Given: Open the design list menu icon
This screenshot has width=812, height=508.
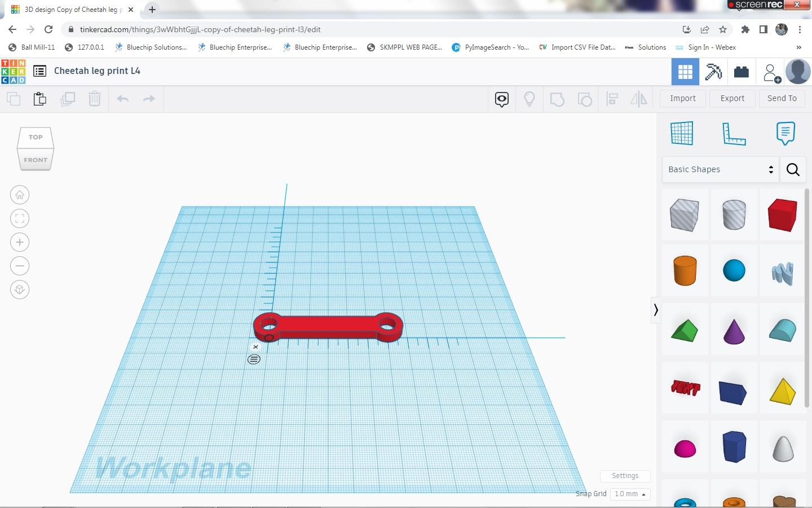Looking at the screenshot, I should (39, 71).
